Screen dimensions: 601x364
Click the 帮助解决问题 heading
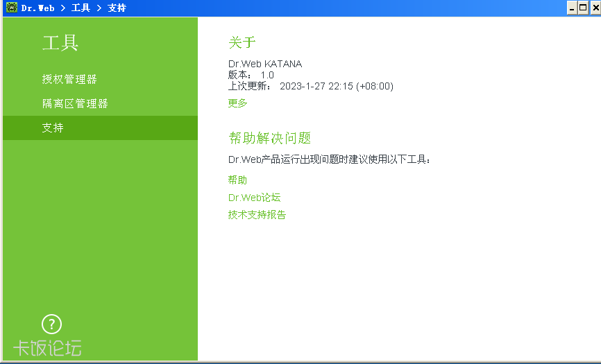pos(269,138)
